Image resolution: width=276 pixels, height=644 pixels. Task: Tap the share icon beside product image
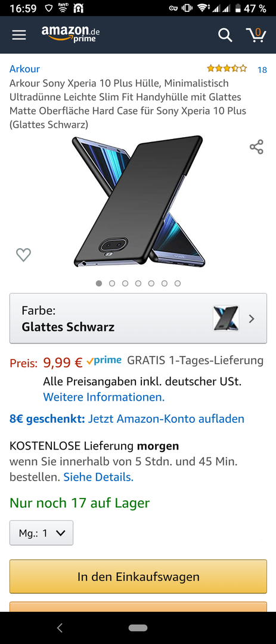(256, 147)
